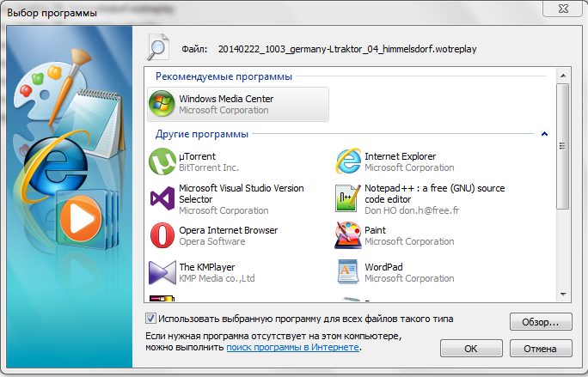Click the Рекомендуемые программы group header
Screen dimensions: 588x377
tap(224, 77)
